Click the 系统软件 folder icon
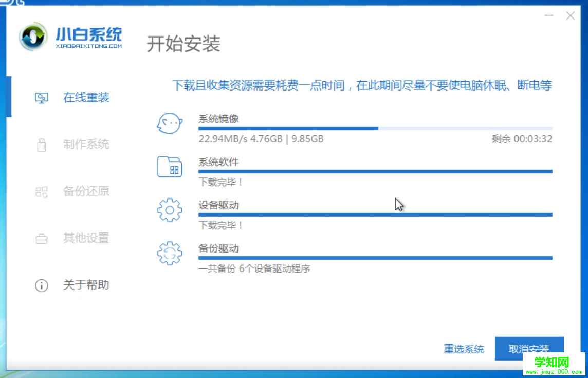The width and height of the screenshot is (588, 378). click(170, 167)
